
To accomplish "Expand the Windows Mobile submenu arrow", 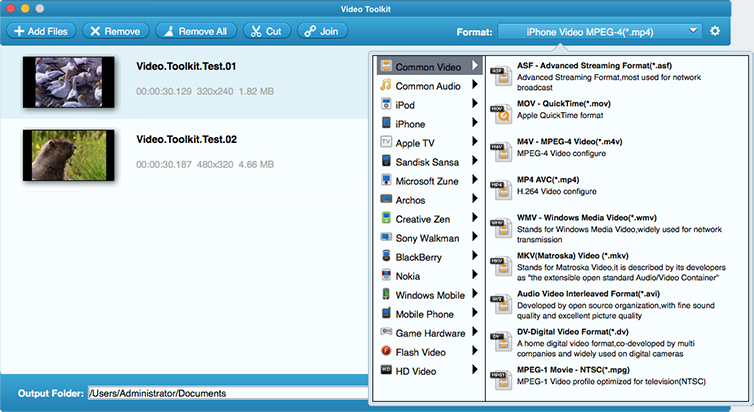I will tap(475, 295).
